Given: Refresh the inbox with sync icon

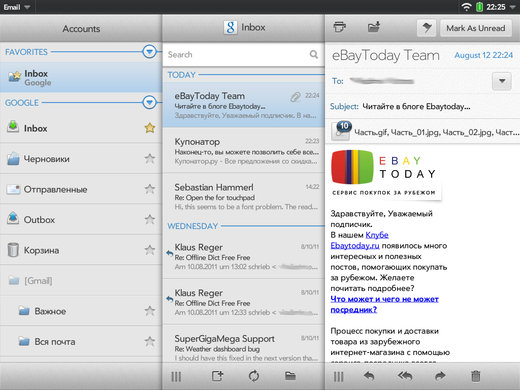Looking at the screenshot, I should 254,376.
